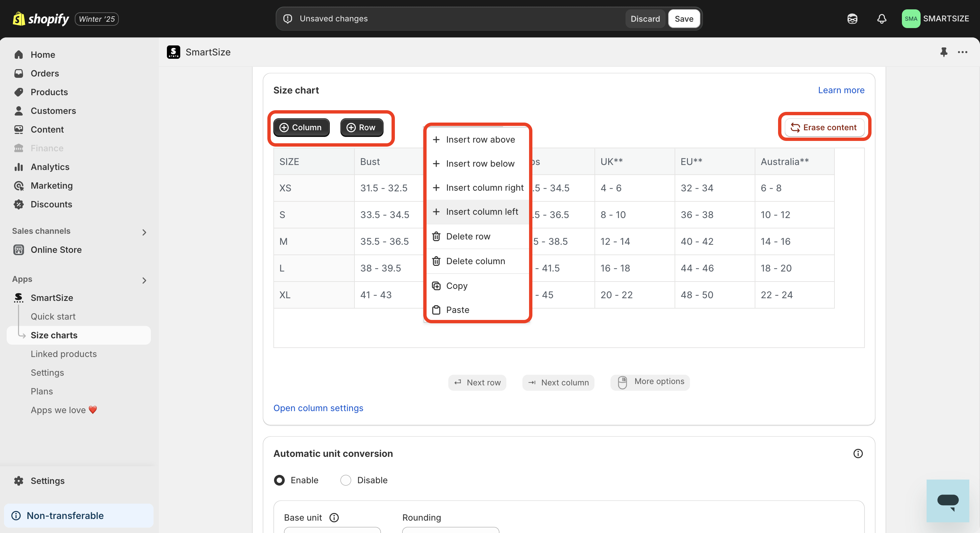Open the notifications bell
Screen dimensions: 980x533
[882, 19]
